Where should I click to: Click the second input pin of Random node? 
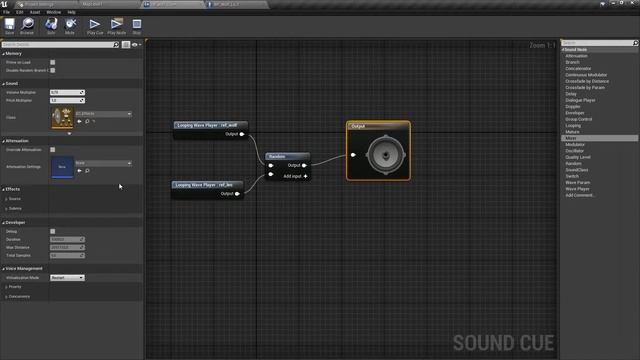point(271,175)
